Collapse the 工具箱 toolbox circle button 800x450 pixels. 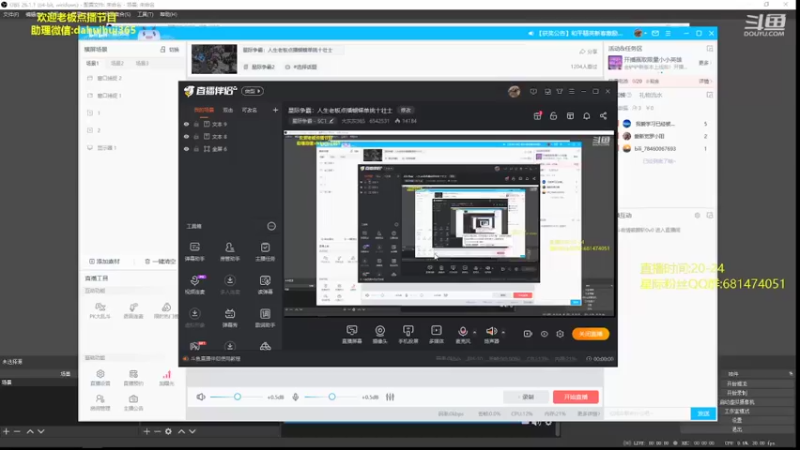pos(271,226)
